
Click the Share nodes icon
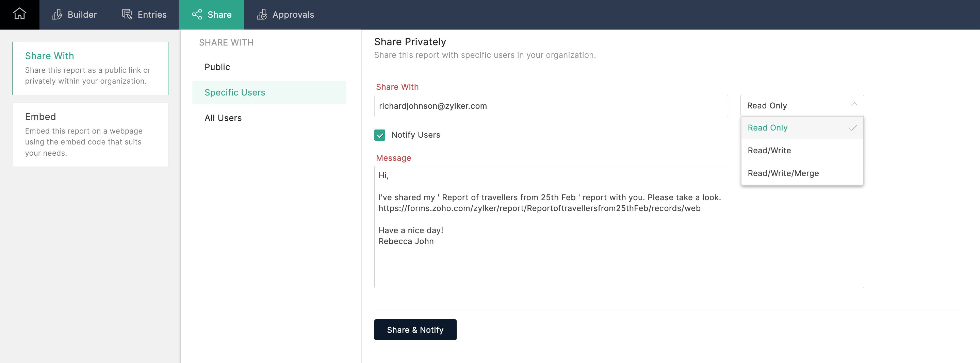(x=197, y=14)
